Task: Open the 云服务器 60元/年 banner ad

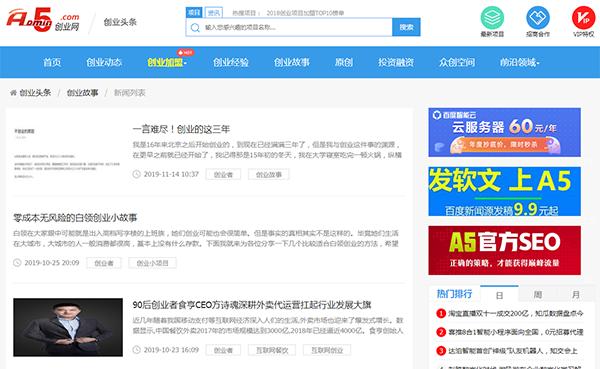Action: tap(504, 132)
